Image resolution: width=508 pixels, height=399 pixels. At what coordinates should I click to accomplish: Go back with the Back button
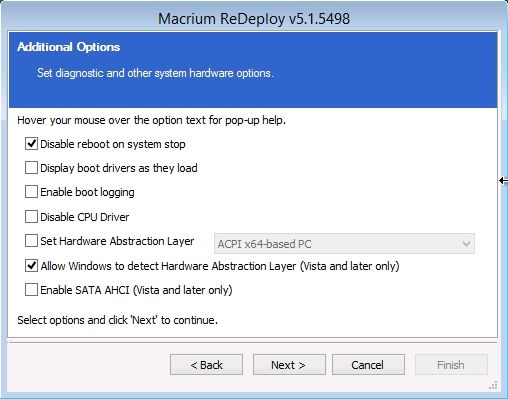pyautogui.click(x=206, y=365)
